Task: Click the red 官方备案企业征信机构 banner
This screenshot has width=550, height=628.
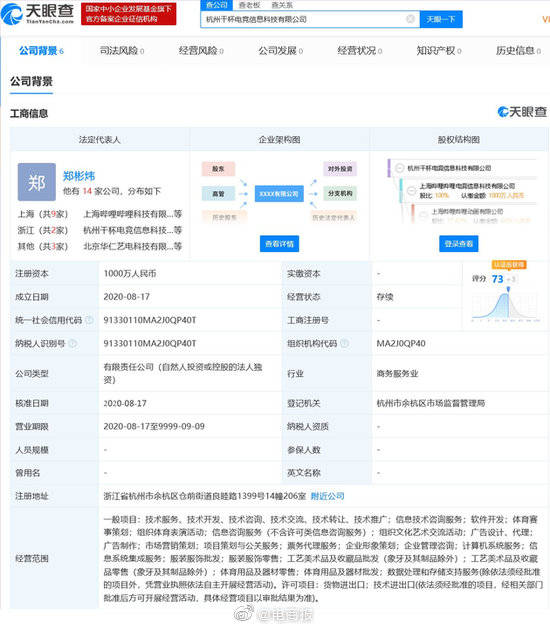Action: tap(129, 14)
